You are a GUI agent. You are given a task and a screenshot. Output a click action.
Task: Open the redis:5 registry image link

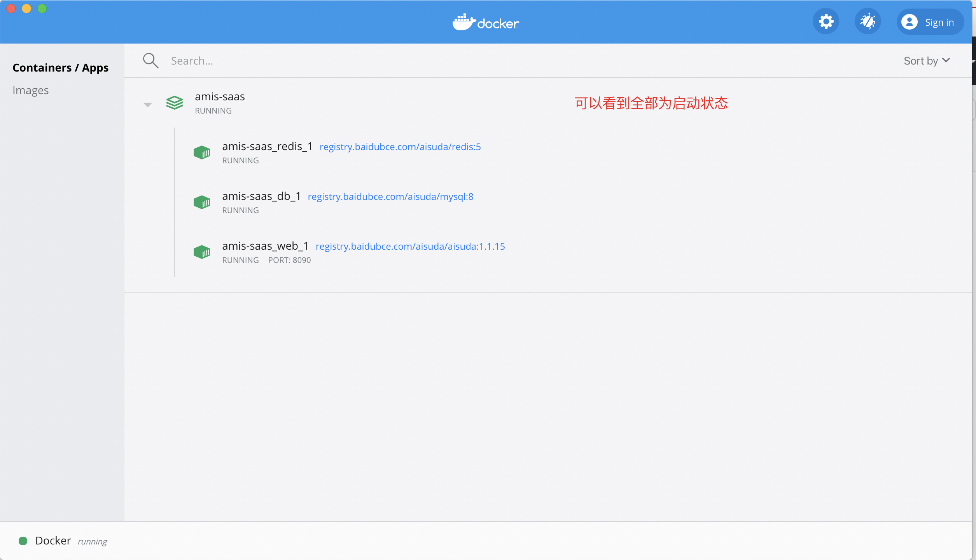400,147
